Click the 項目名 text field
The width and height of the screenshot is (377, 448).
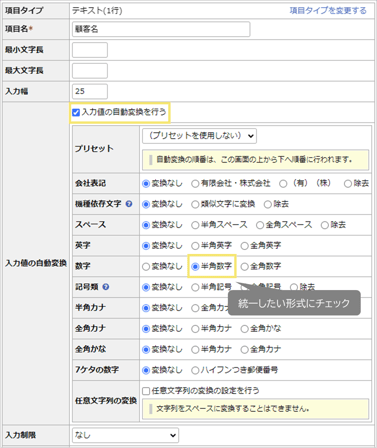click(x=161, y=29)
